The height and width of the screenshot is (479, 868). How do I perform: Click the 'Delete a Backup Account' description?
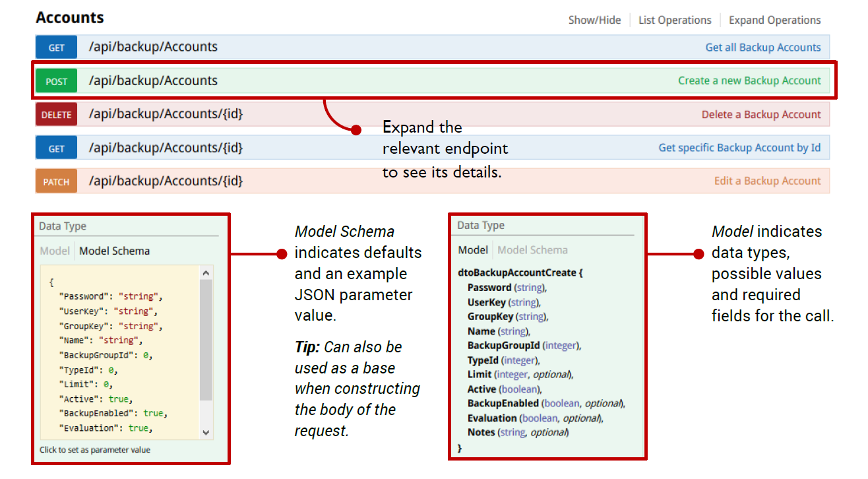tap(761, 115)
